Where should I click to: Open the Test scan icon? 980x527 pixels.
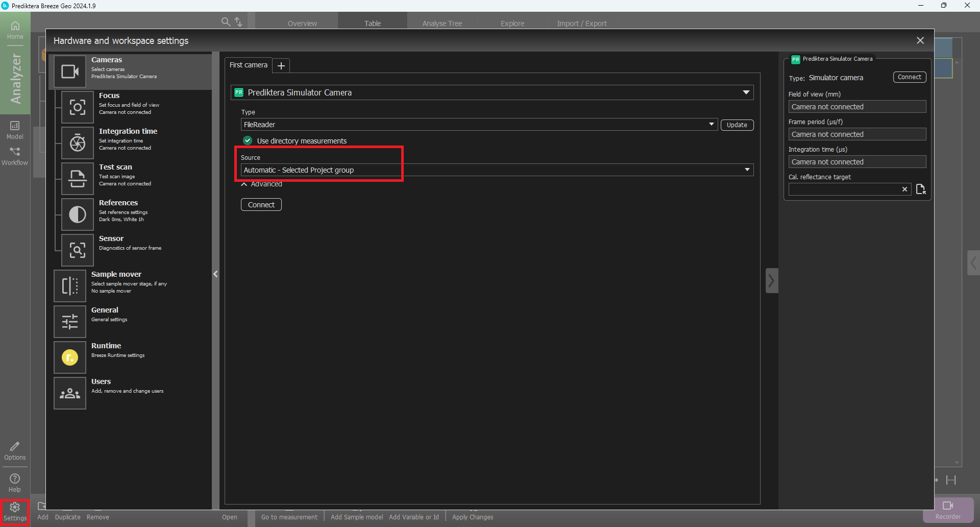click(x=78, y=179)
